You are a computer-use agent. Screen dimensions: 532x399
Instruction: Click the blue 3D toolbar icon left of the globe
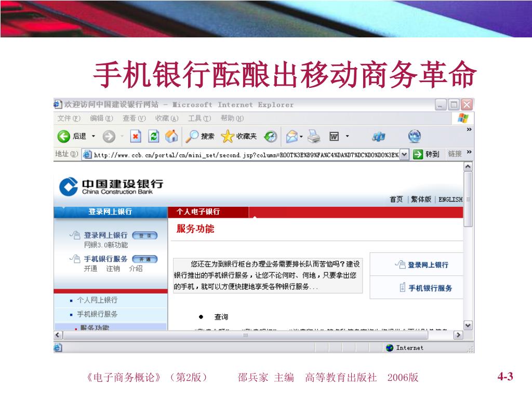379,137
